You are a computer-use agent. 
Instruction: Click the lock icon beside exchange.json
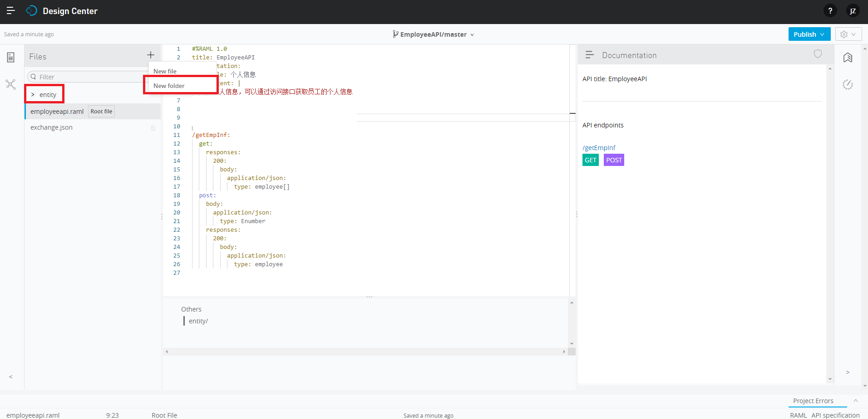click(x=153, y=127)
